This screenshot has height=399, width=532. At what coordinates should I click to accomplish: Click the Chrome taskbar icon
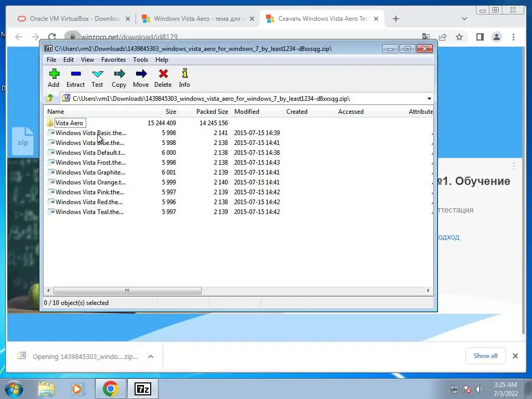pyautogui.click(x=110, y=389)
